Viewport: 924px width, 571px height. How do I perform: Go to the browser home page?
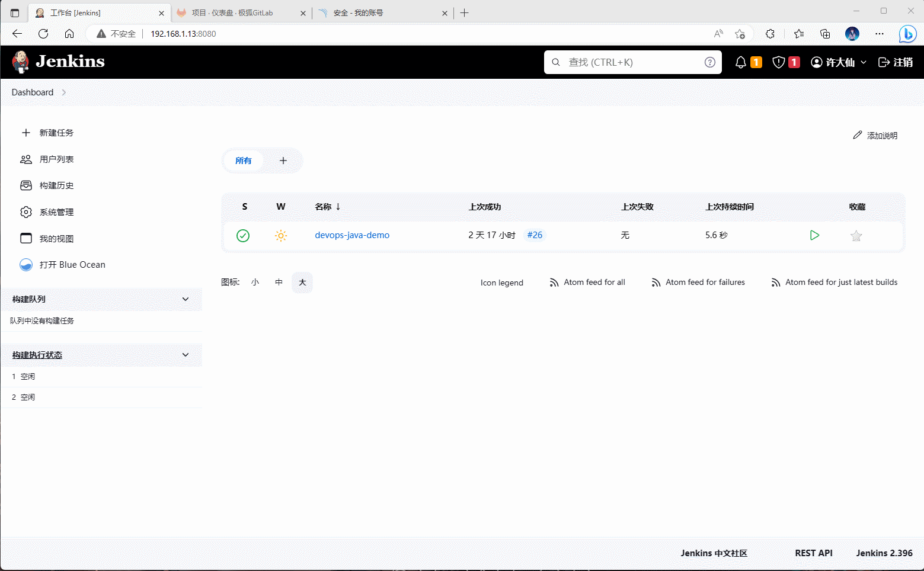69,34
